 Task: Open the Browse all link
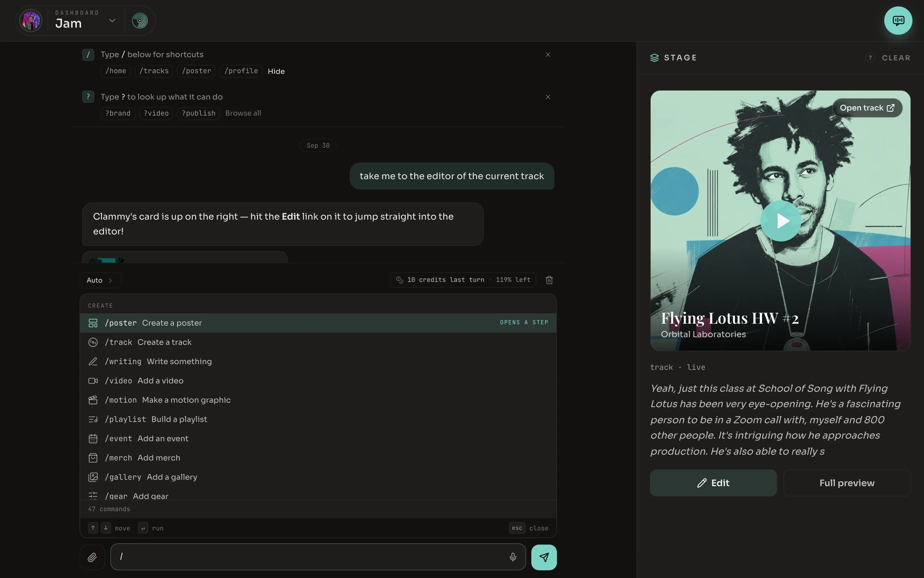click(x=243, y=114)
